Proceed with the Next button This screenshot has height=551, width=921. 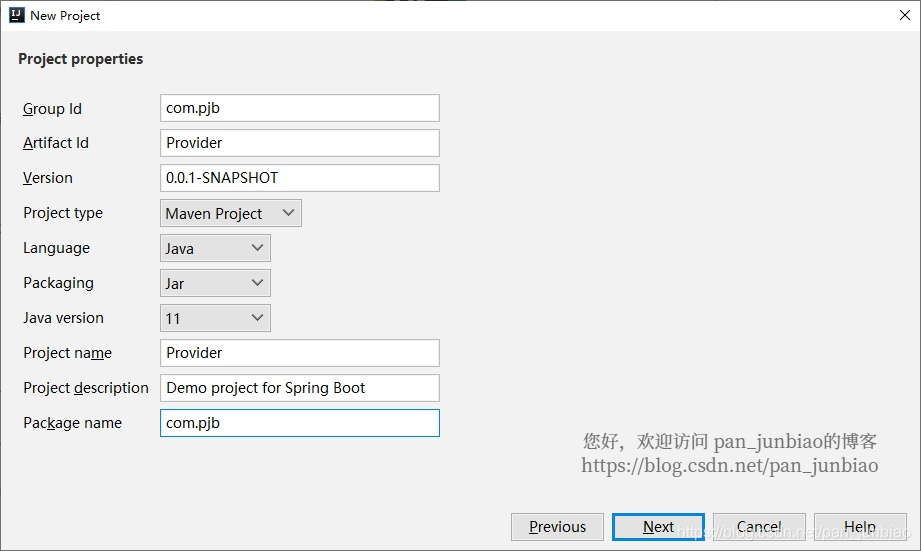(658, 527)
